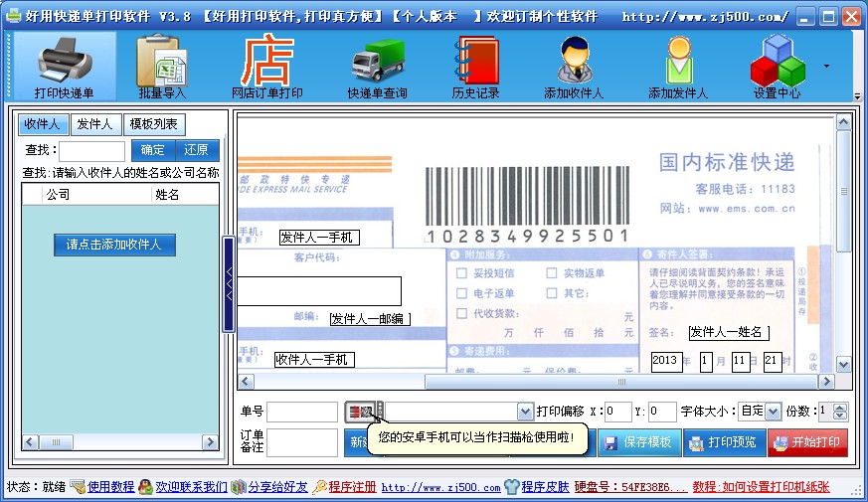The width and height of the screenshot is (868, 502).
Task: Open 快递单查询 truck icon
Action: coord(378,66)
